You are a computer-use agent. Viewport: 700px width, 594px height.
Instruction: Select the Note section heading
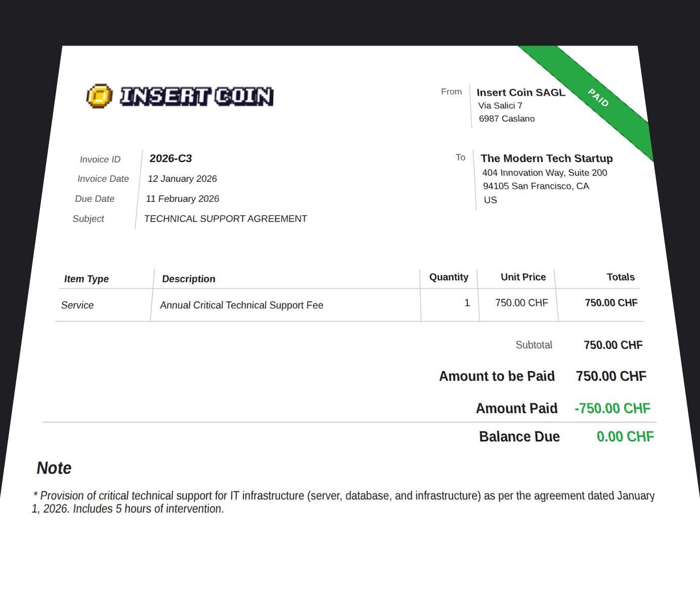pyautogui.click(x=54, y=468)
